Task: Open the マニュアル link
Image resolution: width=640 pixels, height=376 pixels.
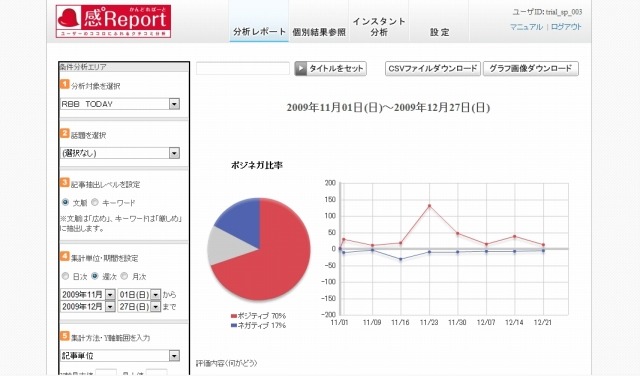Action: point(526,27)
